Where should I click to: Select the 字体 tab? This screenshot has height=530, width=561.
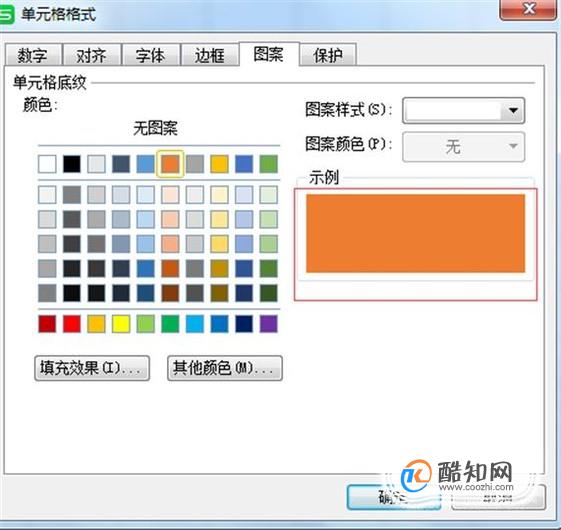coord(151,55)
